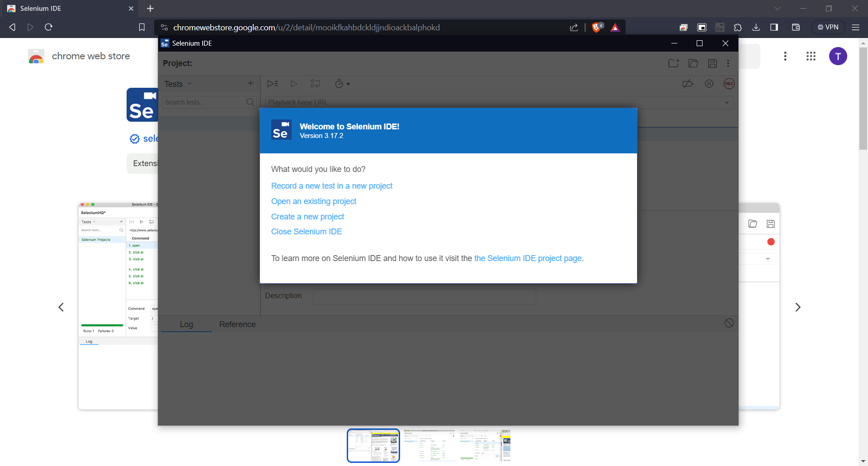Viewport: 868px width, 466px height.
Task: Click the create new project icon
Action: tap(674, 63)
